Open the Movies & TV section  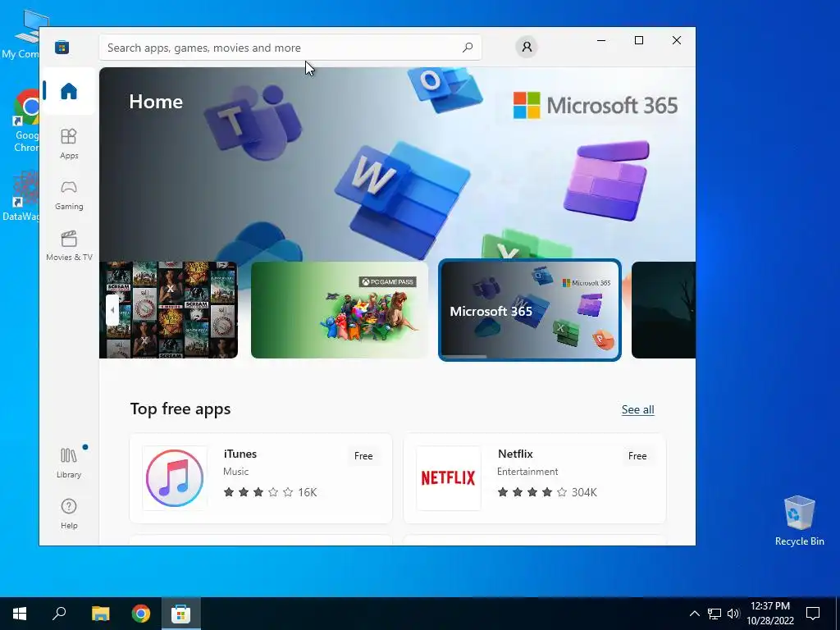coord(69,246)
